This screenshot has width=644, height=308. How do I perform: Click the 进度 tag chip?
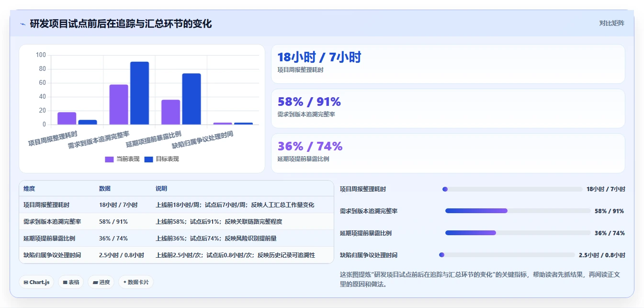101,282
